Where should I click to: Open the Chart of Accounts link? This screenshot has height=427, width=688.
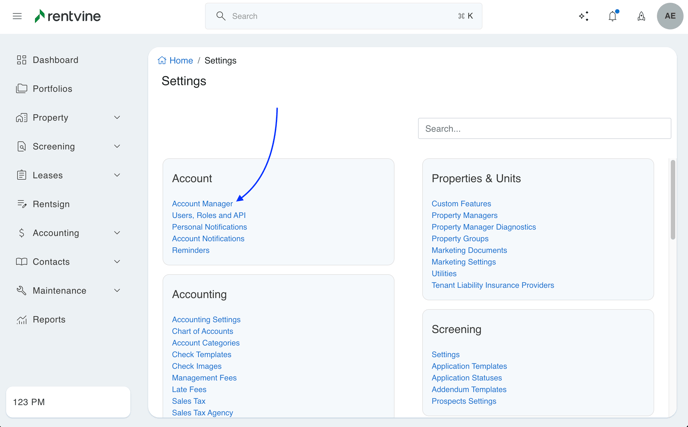[202, 331]
